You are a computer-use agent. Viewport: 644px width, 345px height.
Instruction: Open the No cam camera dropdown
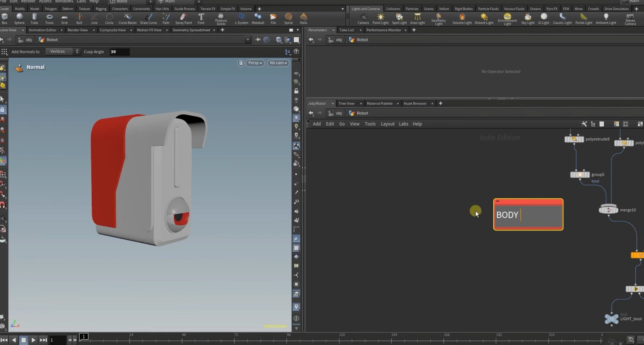[278, 63]
